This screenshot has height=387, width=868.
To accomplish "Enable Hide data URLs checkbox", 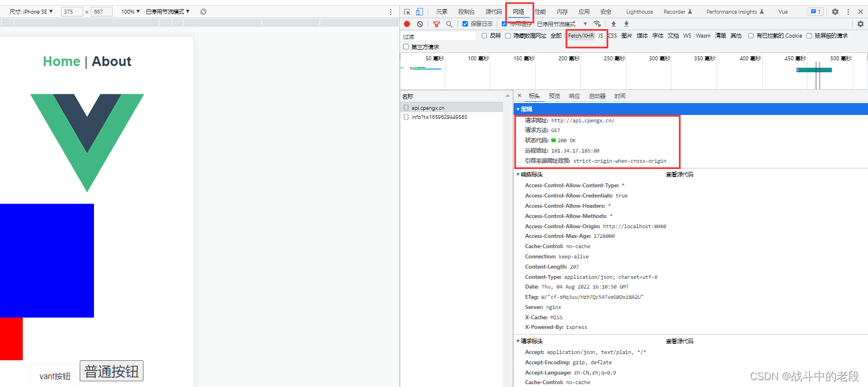I will (x=507, y=36).
